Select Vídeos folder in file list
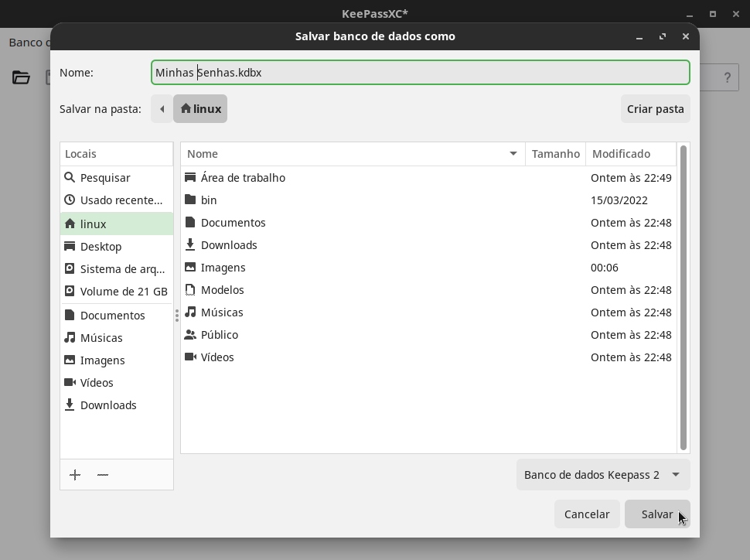This screenshot has height=560, width=750. point(428,357)
